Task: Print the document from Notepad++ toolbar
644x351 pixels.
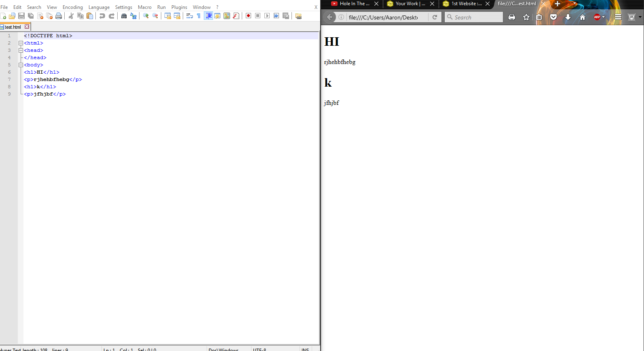Action: [x=59, y=16]
